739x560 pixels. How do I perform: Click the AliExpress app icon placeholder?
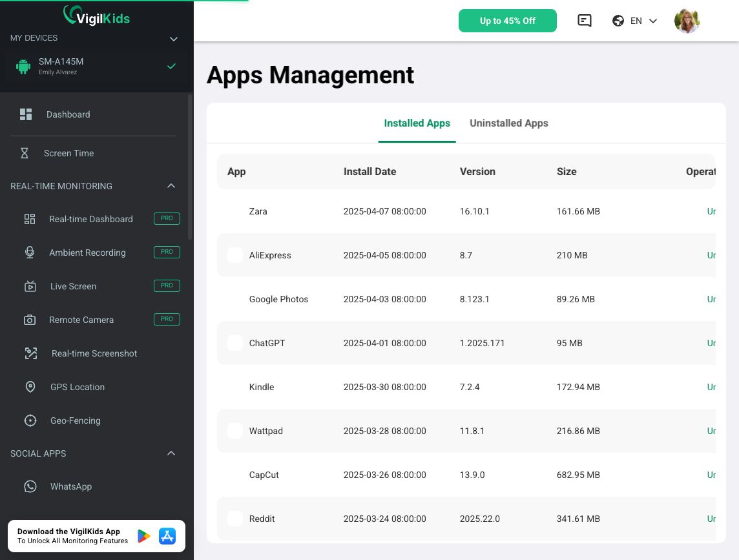click(x=235, y=255)
